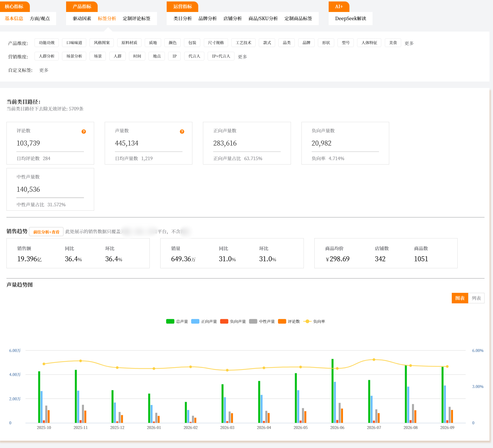This screenshot has height=448, width=493.
Task: Open the 品牌分析 tab
Action: 208,18
